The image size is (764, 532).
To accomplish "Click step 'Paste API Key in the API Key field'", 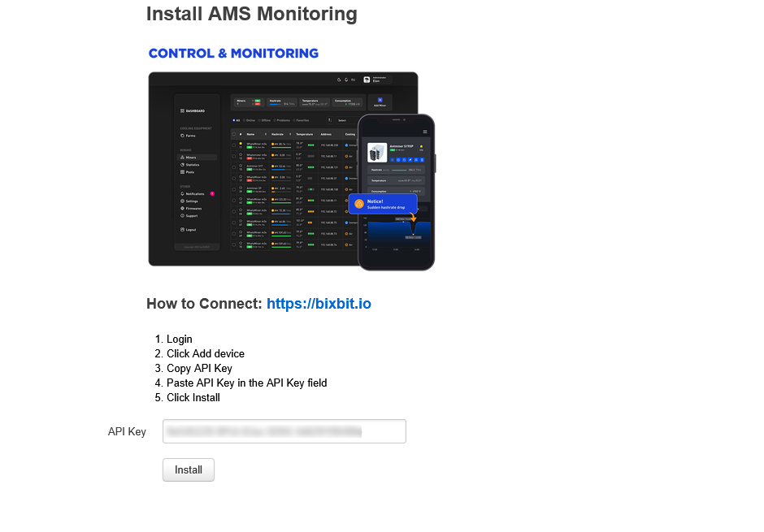I will pos(246,383).
